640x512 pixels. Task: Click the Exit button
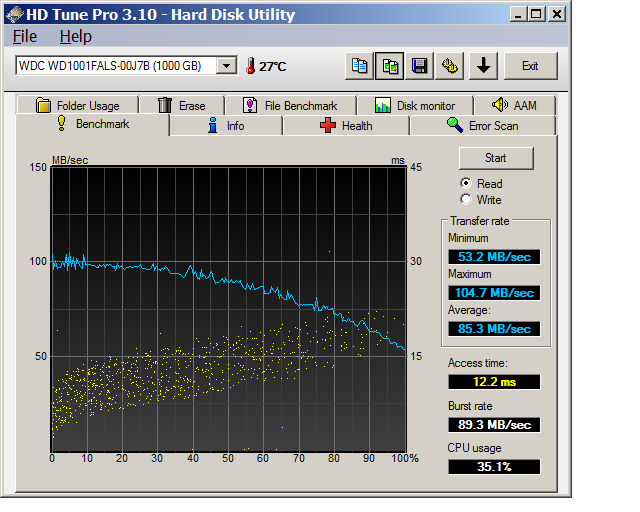pyautogui.click(x=530, y=66)
